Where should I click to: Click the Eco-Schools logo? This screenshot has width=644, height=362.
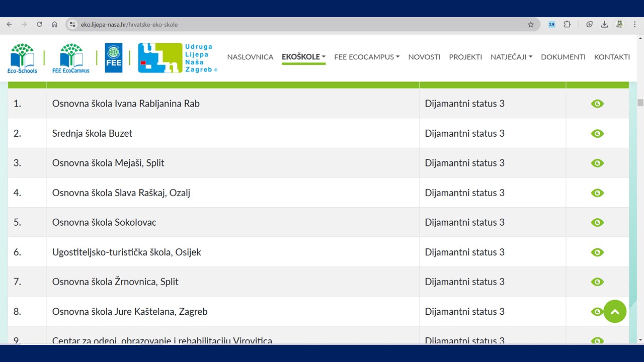click(22, 58)
